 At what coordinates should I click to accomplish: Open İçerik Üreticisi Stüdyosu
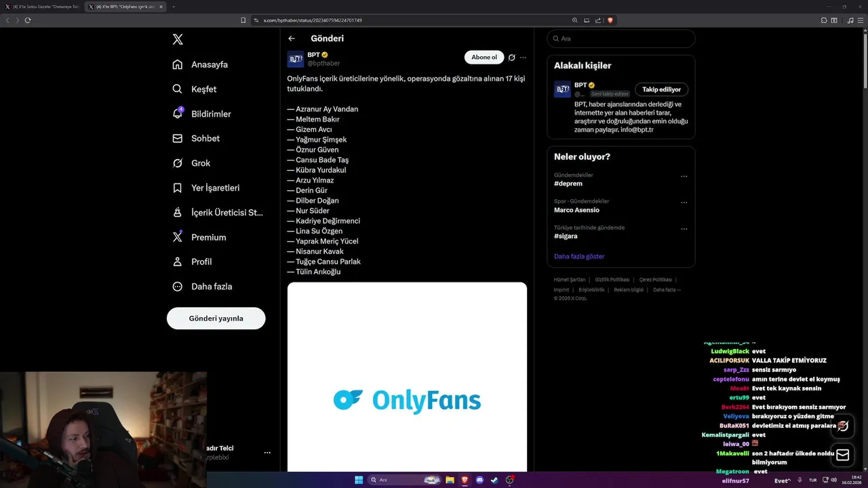218,212
